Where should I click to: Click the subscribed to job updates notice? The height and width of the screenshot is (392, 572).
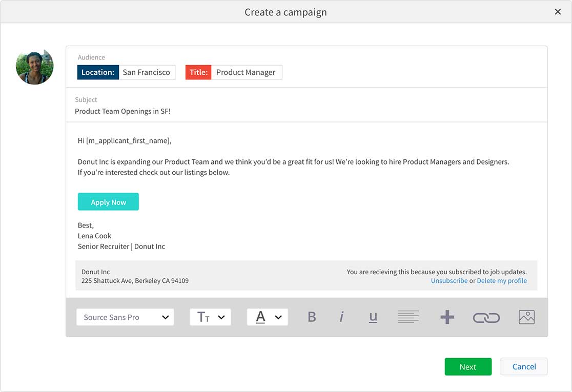coord(437,272)
